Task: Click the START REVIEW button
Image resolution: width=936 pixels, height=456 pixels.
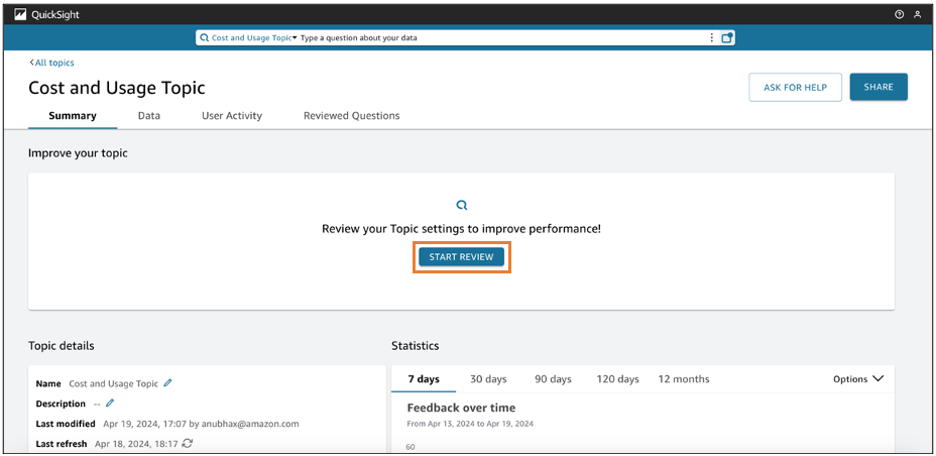Action: [x=461, y=257]
